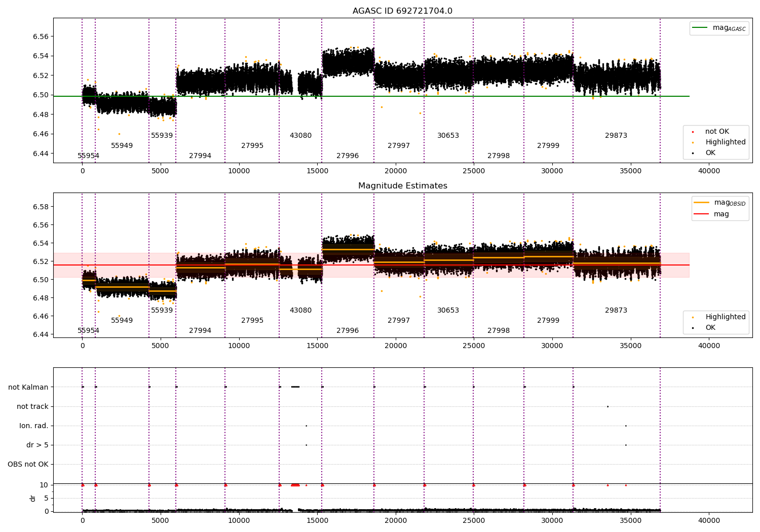760x532 pixels.
Task: Click obsid label 27996 in the Magnitude Estimates plot
Action: [348, 330]
